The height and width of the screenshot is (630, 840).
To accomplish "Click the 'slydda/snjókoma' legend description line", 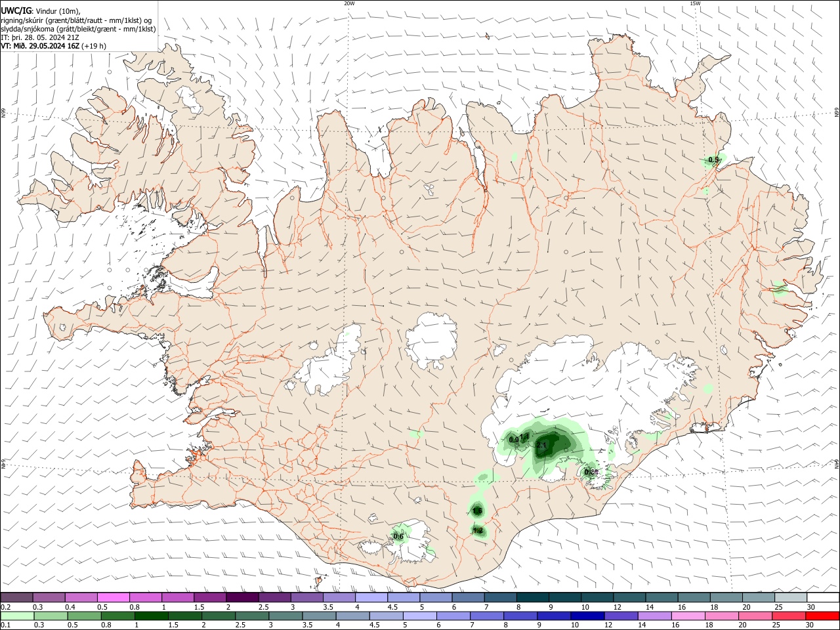I will pos(78,29).
